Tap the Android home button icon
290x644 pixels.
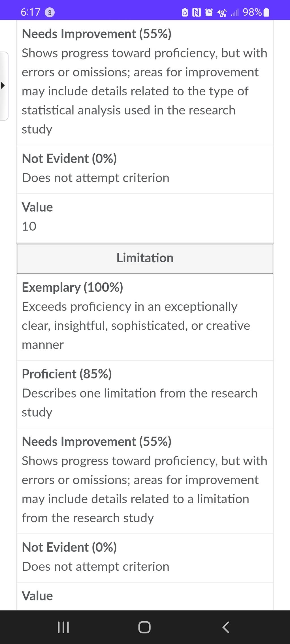(144, 627)
